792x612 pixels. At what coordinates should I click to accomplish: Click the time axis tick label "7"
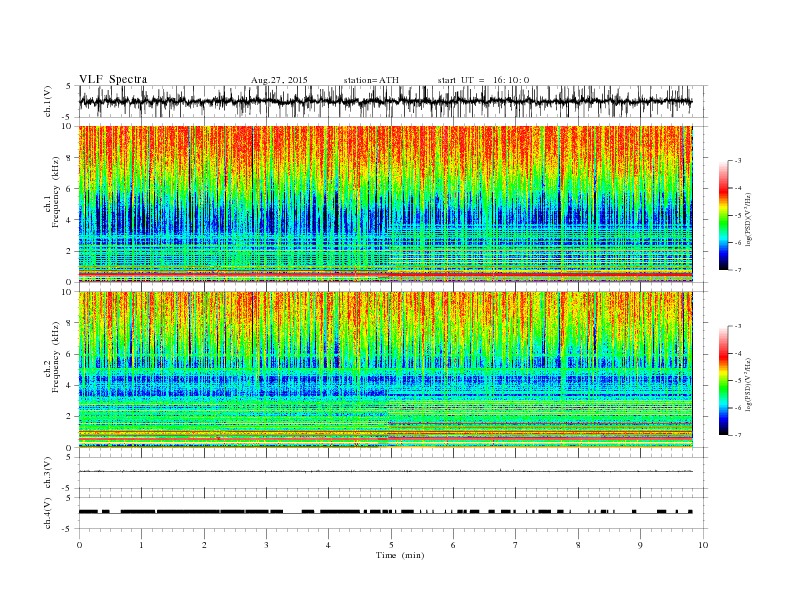(x=515, y=545)
